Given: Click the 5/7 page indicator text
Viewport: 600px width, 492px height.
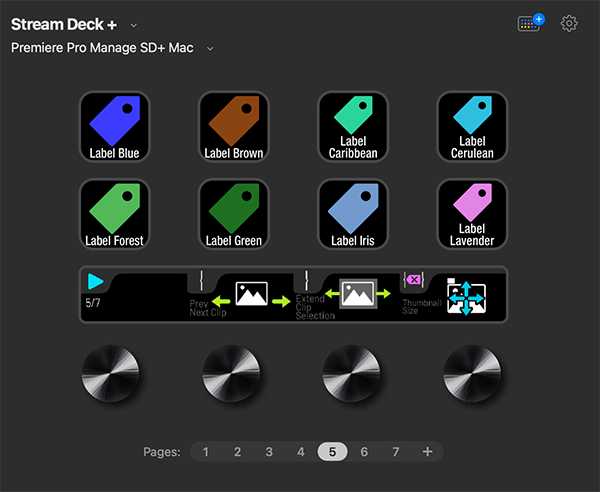Looking at the screenshot, I should [x=93, y=303].
